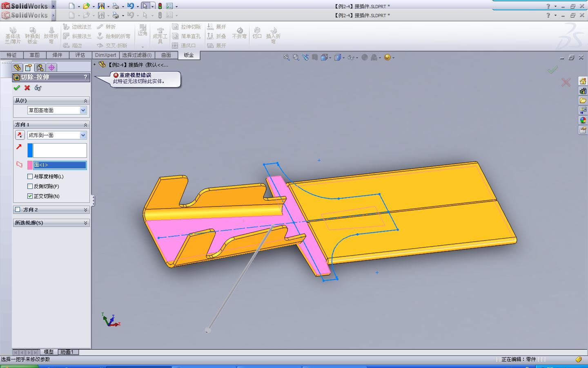Click the empty direction of extrusion field

pyautogui.click(x=60, y=150)
